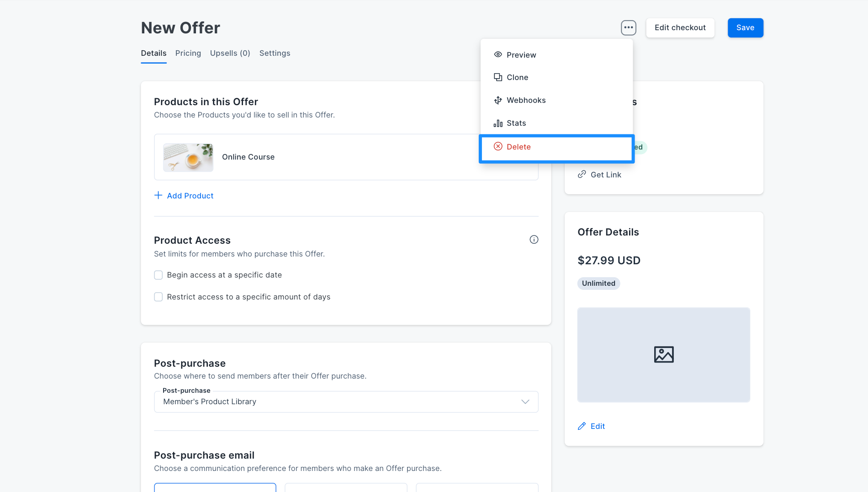
Task: Click the pencil Edit icon in Offer Details
Action: click(x=582, y=426)
